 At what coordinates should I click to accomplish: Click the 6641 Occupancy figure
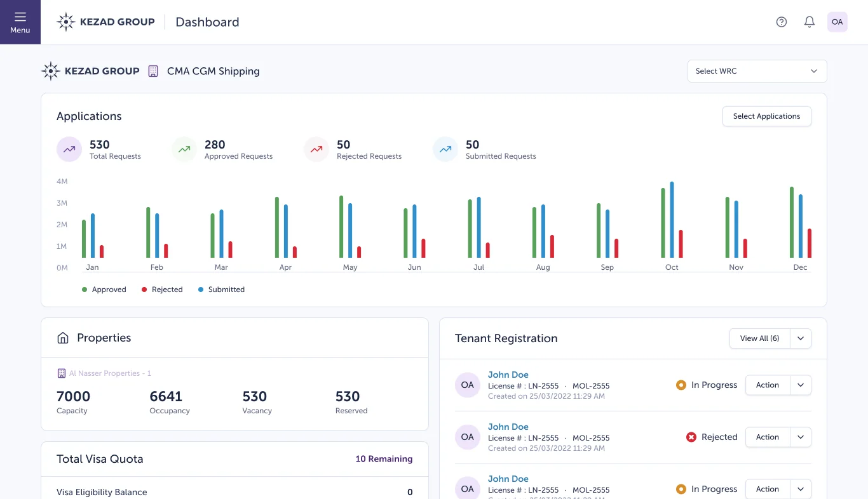point(166,397)
